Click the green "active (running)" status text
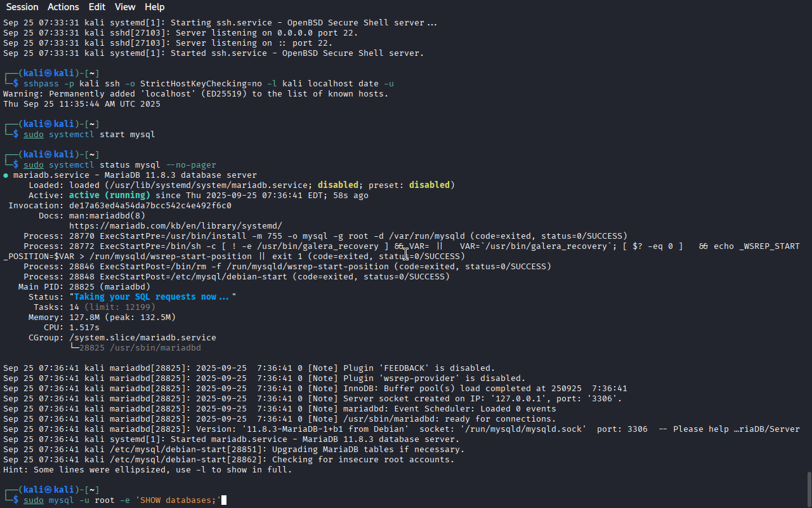This screenshot has height=508, width=812. [109, 196]
